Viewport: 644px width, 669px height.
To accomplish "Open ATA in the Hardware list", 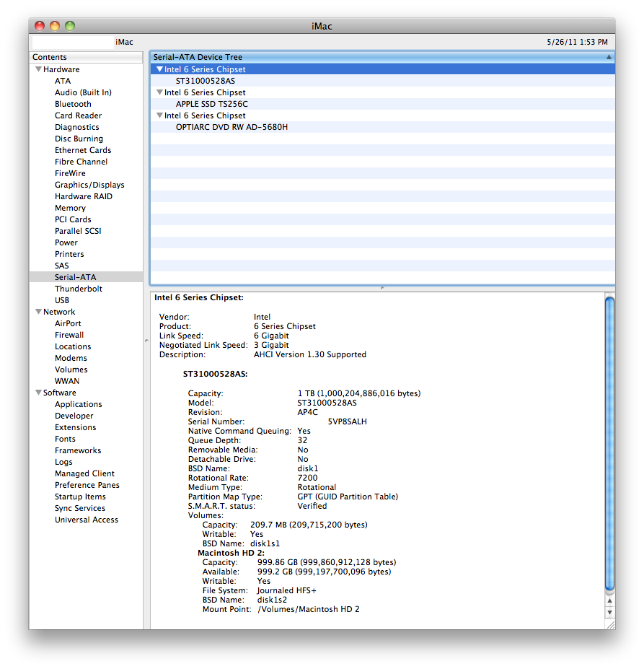I will [x=63, y=81].
